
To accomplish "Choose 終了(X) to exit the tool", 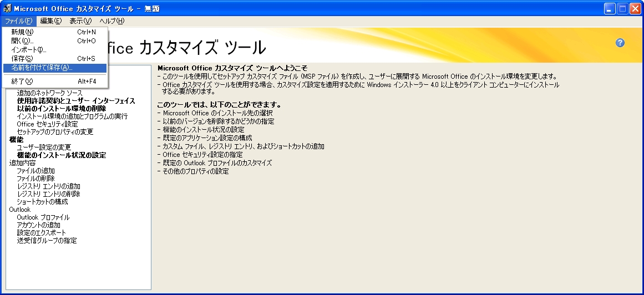I will 22,82.
